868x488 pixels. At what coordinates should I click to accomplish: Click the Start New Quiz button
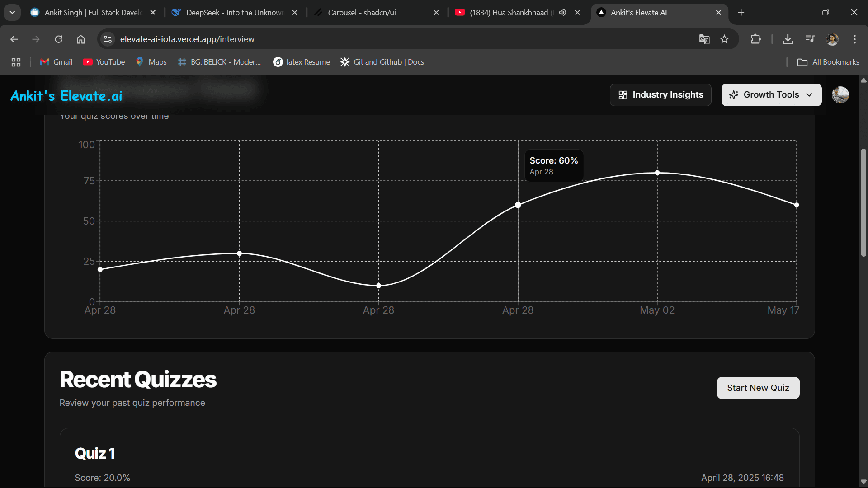[x=758, y=388]
